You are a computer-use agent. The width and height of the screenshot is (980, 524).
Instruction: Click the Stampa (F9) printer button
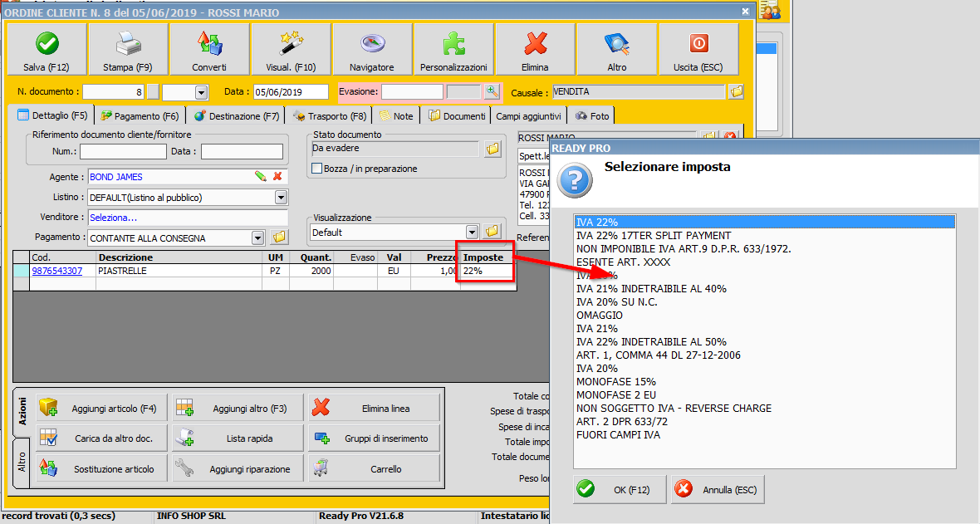tap(128, 50)
